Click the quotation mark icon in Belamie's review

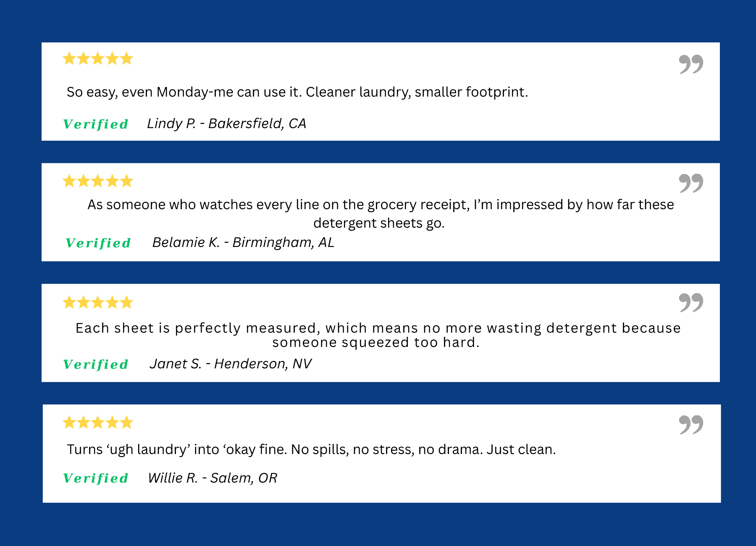[x=691, y=183]
